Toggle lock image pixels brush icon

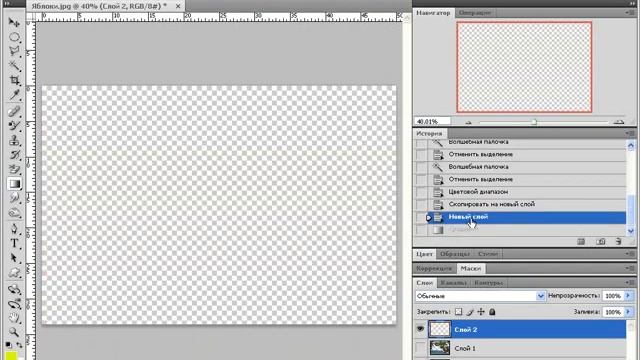tap(470, 312)
